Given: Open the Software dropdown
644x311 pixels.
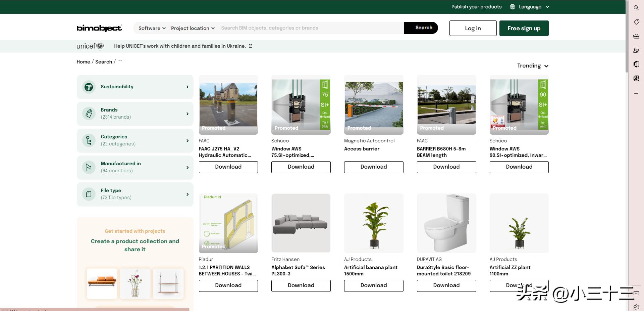Looking at the screenshot, I should (x=152, y=28).
